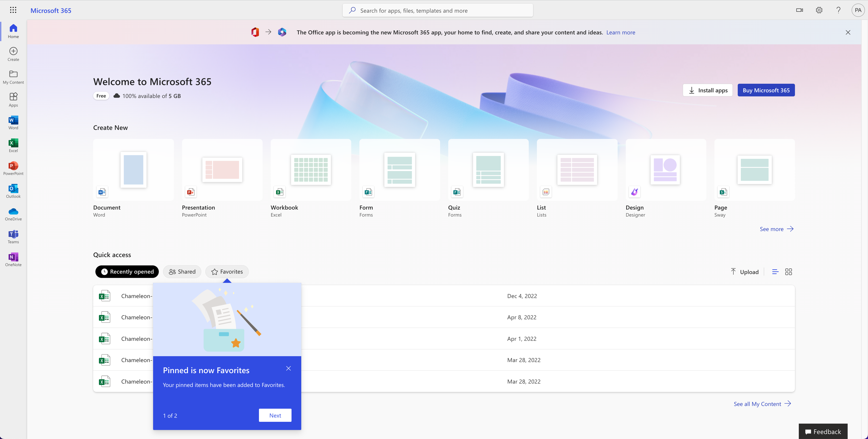Open See all My Content link

(x=762, y=404)
